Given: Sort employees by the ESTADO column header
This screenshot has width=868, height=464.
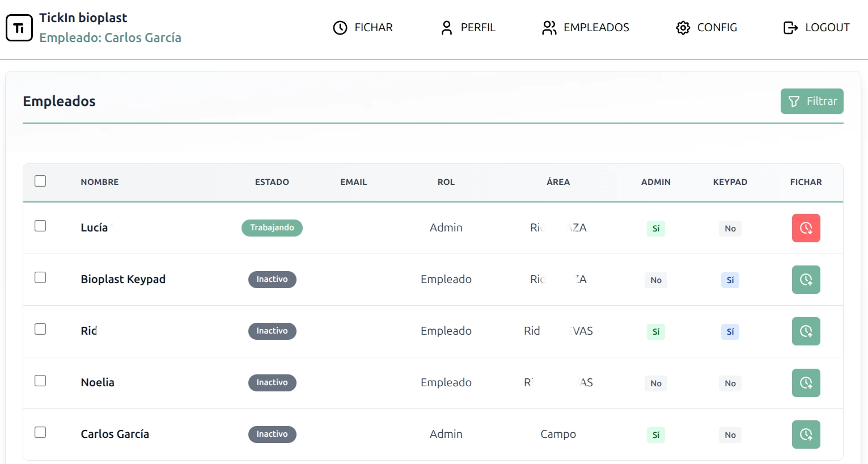Looking at the screenshot, I should (x=272, y=182).
